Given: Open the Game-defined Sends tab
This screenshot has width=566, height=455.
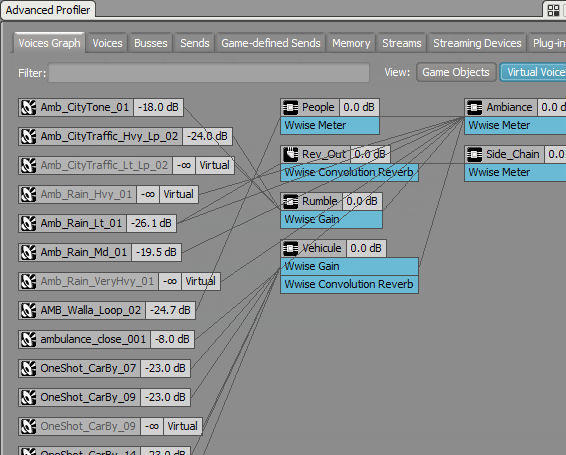Looking at the screenshot, I should pos(271,43).
